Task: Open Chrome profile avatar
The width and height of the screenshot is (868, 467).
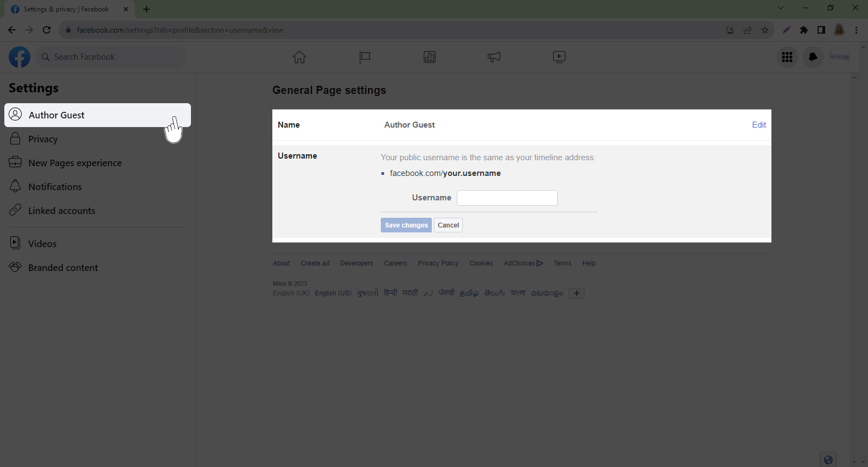Action: (x=839, y=30)
